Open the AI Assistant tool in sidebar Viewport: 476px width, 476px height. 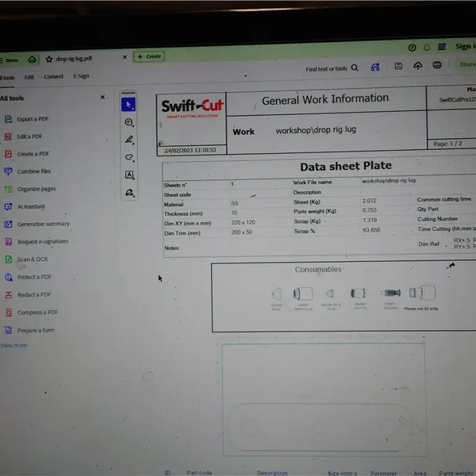[x=25, y=207]
